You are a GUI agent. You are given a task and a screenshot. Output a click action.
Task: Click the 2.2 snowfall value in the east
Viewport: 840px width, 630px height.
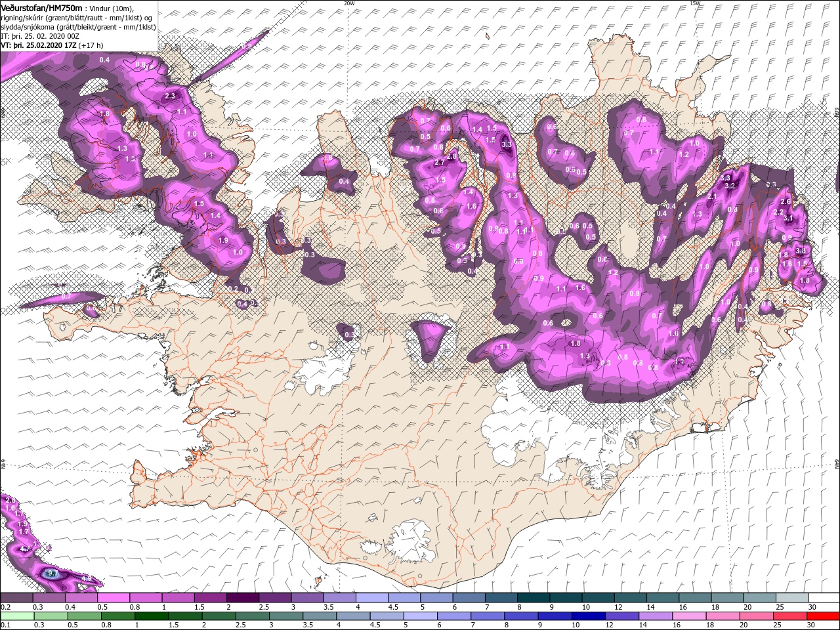pyautogui.click(x=778, y=212)
